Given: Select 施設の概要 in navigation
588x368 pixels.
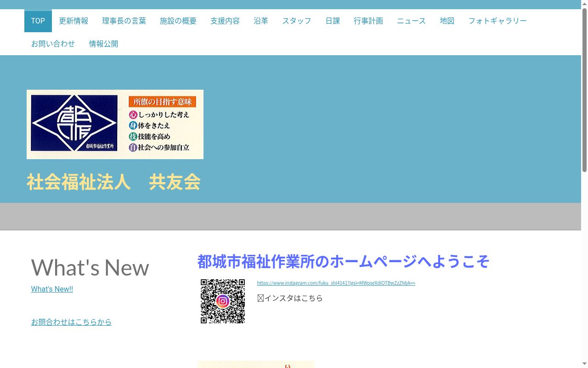Looking at the screenshot, I should tap(178, 21).
